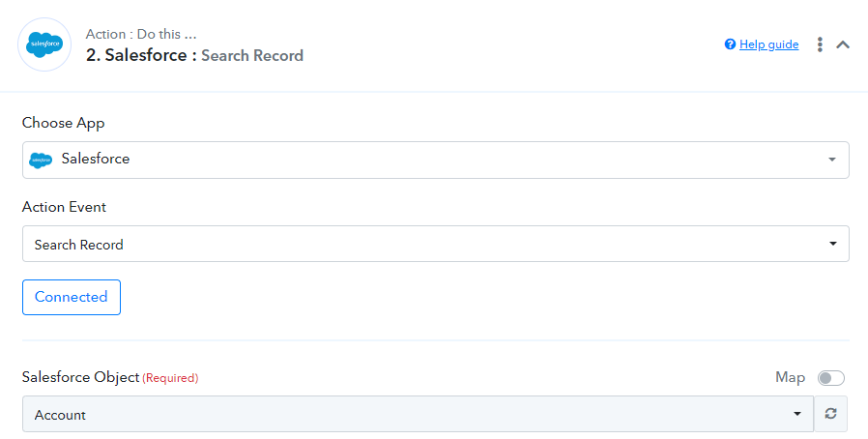Toggle the Map switch on
The image size is (868, 439).
[x=831, y=378]
